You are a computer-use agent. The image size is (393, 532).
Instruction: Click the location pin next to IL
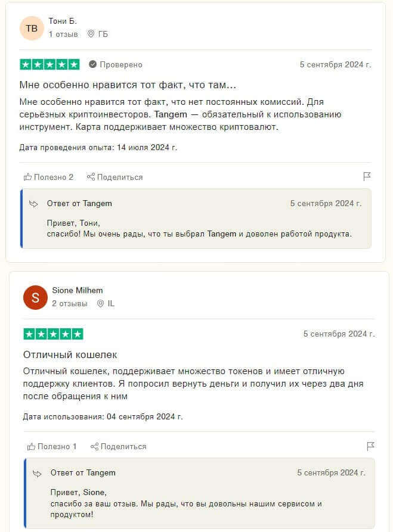pos(100,303)
